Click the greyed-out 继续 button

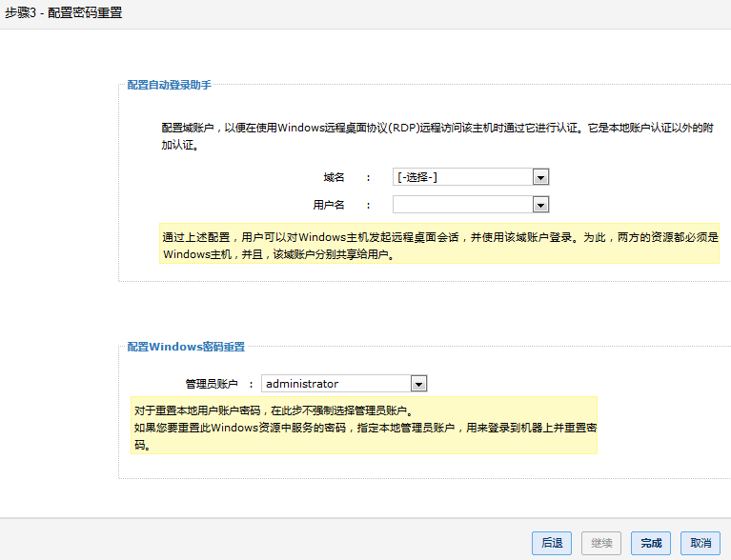pyautogui.click(x=601, y=543)
